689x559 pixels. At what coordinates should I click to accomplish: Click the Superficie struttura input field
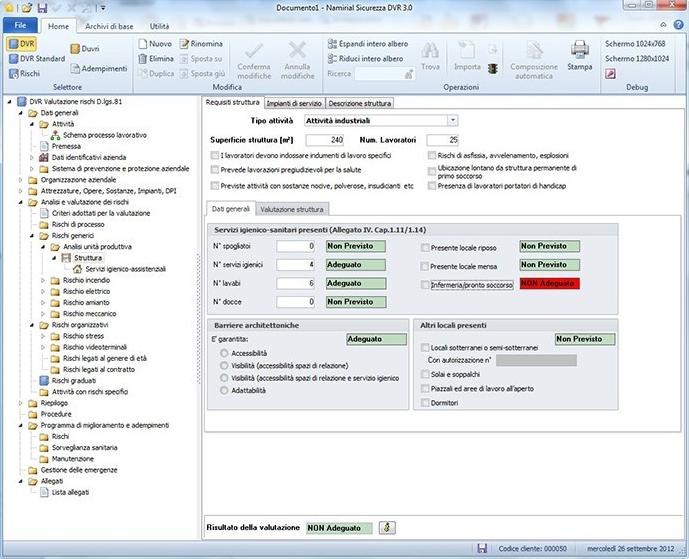[x=324, y=139]
